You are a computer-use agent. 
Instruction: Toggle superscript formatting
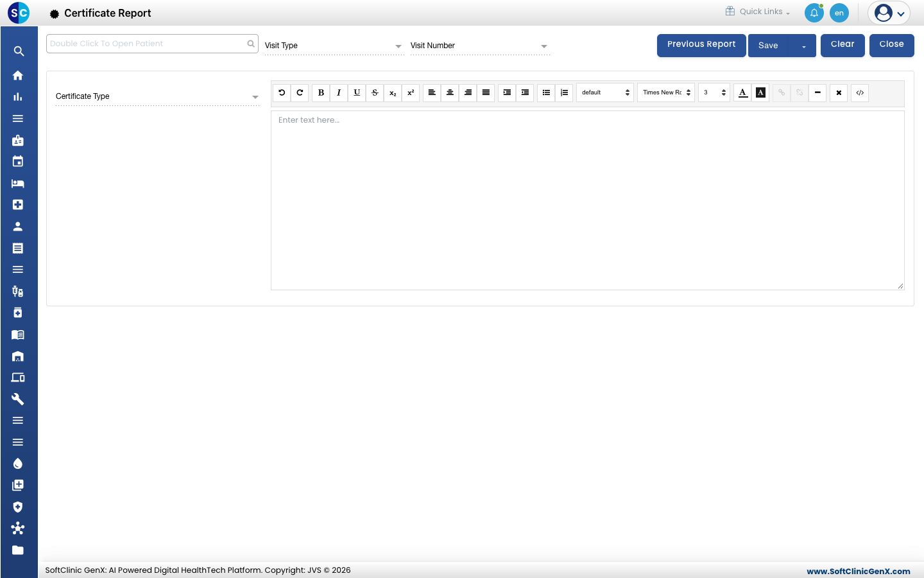click(411, 92)
